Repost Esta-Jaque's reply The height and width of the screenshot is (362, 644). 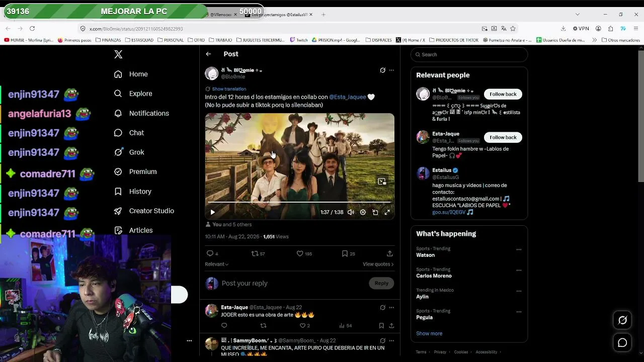tap(263, 326)
